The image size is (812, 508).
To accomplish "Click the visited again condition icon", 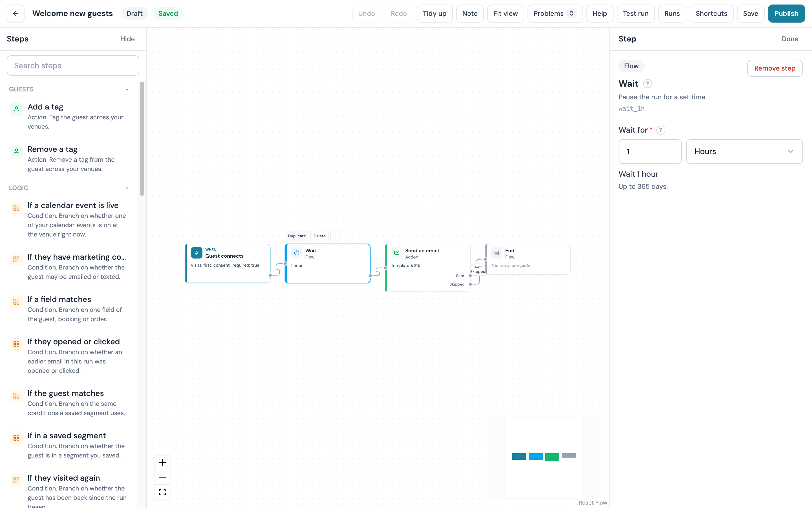I will [x=16, y=480].
